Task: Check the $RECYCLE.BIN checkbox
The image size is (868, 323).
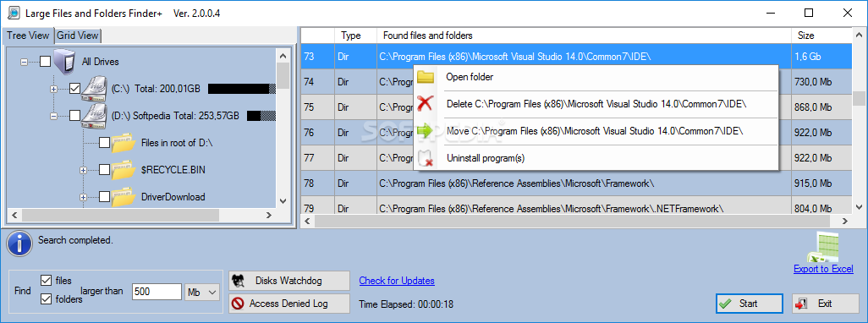Action: (x=104, y=170)
